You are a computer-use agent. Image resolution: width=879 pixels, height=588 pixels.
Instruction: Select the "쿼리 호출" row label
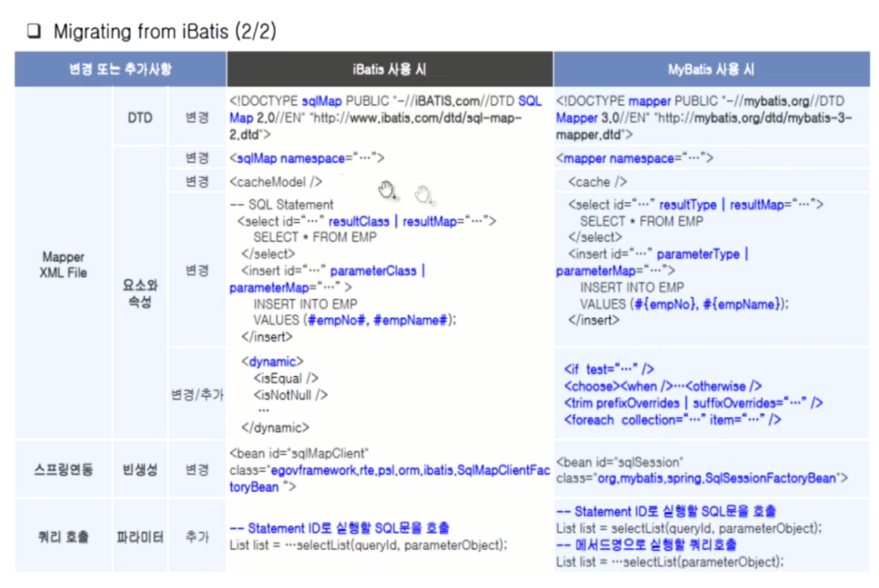(63, 537)
